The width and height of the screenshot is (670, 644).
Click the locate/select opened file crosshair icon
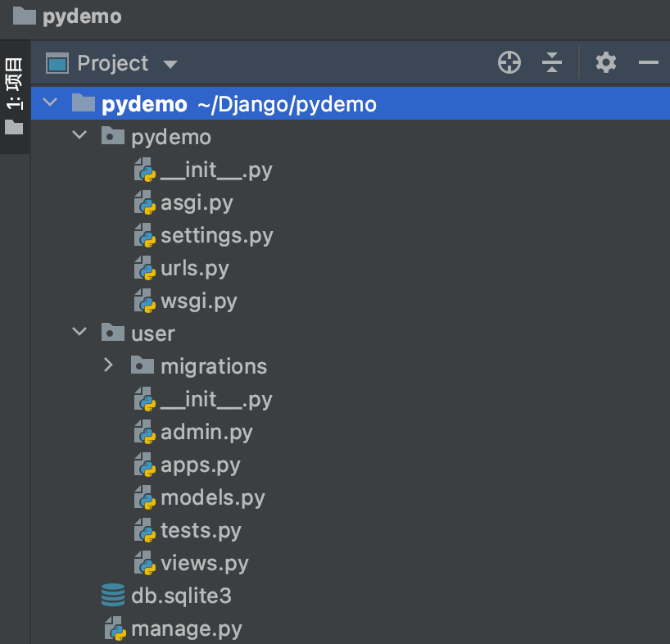(x=509, y=62)
